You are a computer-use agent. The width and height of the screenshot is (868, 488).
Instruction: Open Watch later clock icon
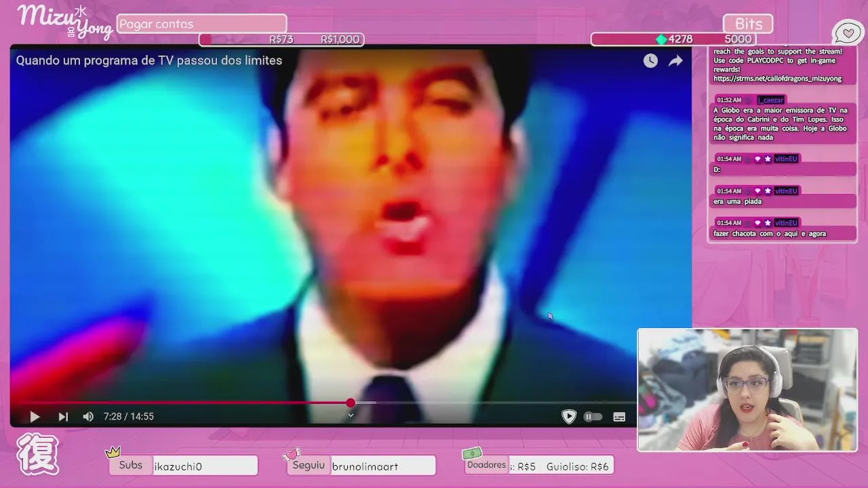(x=650, y=61)
